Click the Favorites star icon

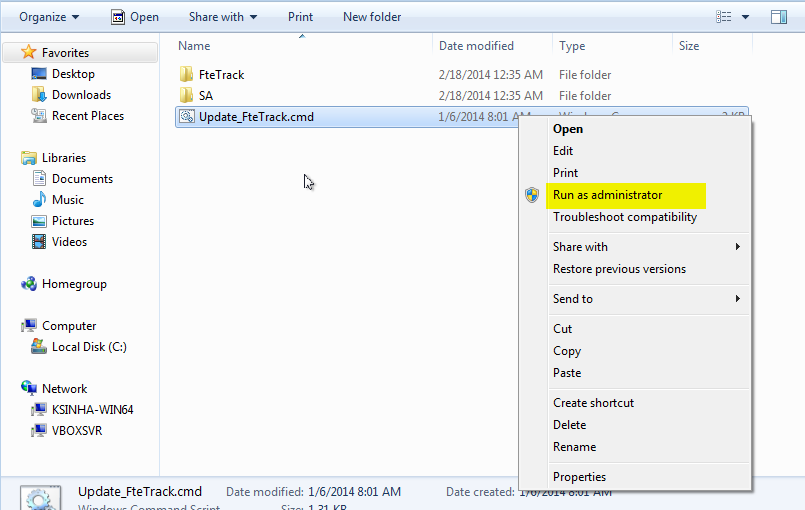pos(28,52)
